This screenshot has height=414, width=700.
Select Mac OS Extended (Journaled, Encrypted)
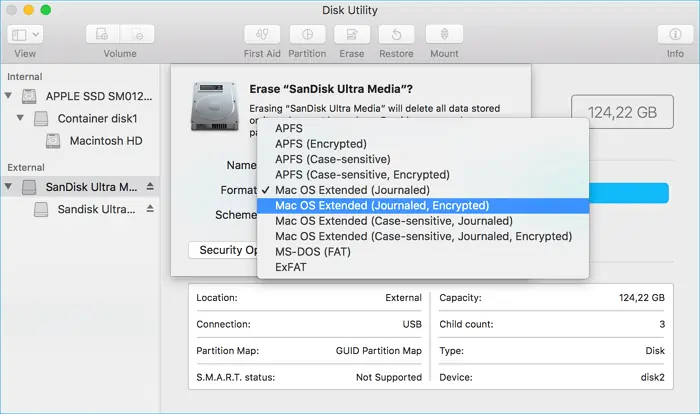(x=423, y=205)
